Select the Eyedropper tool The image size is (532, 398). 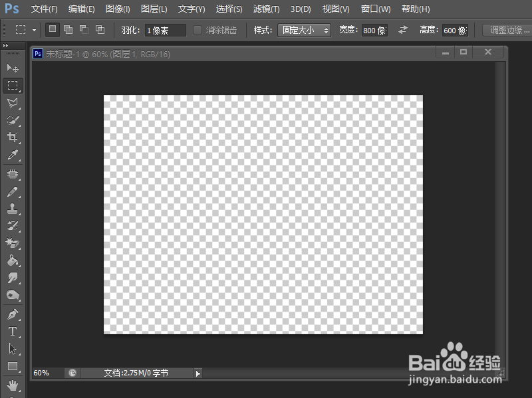pos(13,155)
